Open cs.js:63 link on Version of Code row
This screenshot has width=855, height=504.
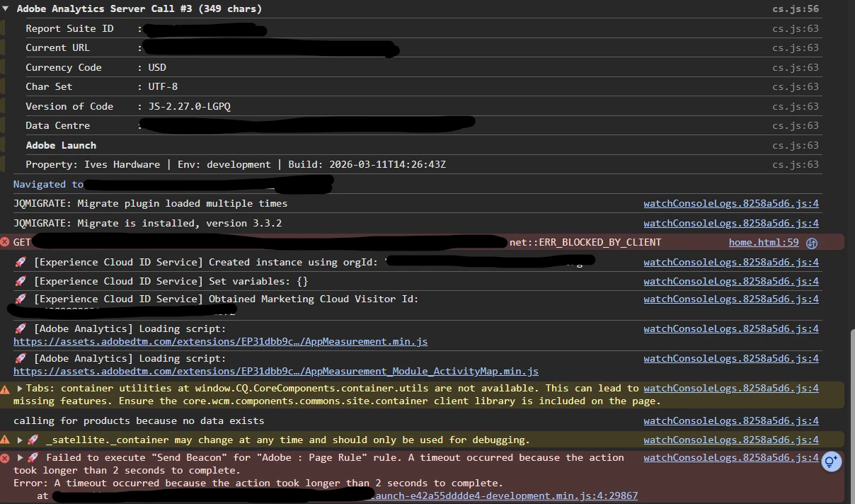pos(796,106)
